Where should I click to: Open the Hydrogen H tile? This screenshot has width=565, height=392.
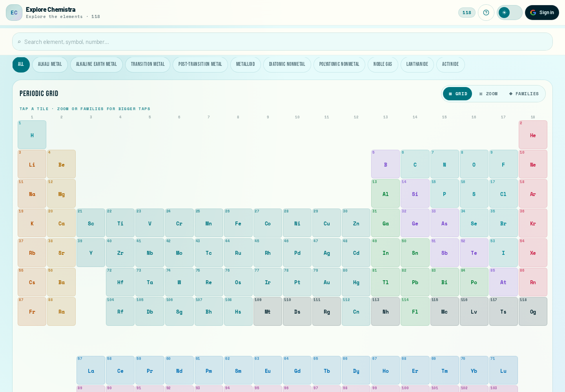click(x=32, y=135)
